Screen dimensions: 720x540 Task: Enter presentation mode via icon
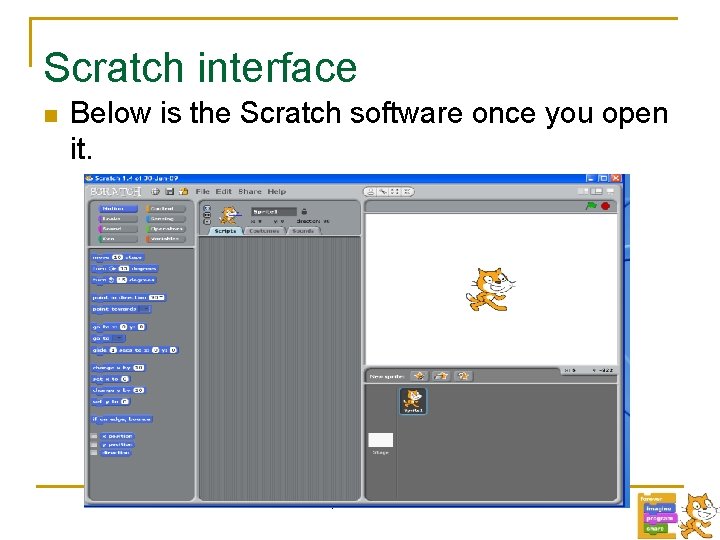pos(610,191)
